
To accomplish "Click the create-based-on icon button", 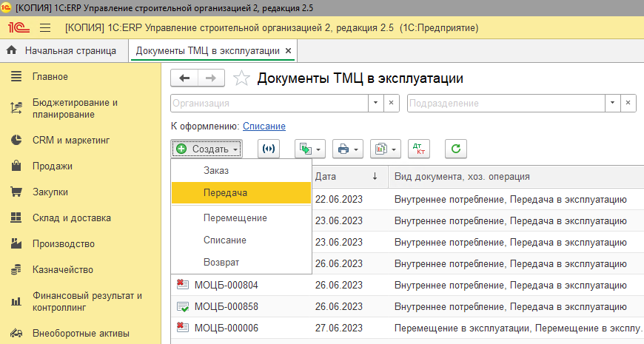I will (309, 149).
